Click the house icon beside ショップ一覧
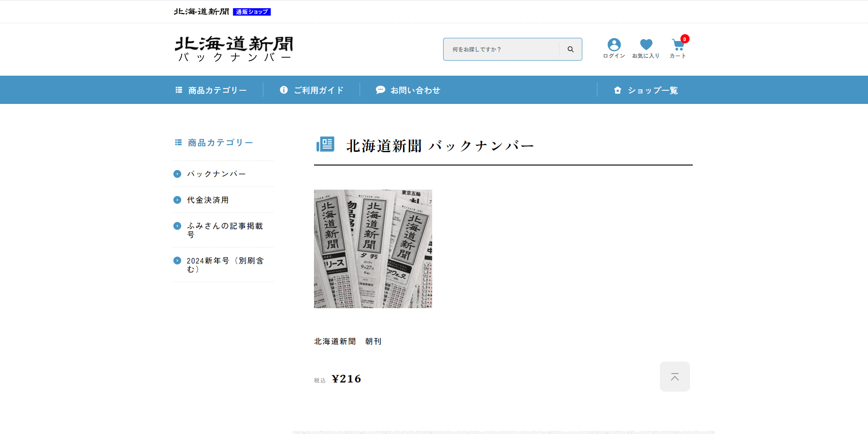Screen dimensions: 868x434 coord(617,90)
